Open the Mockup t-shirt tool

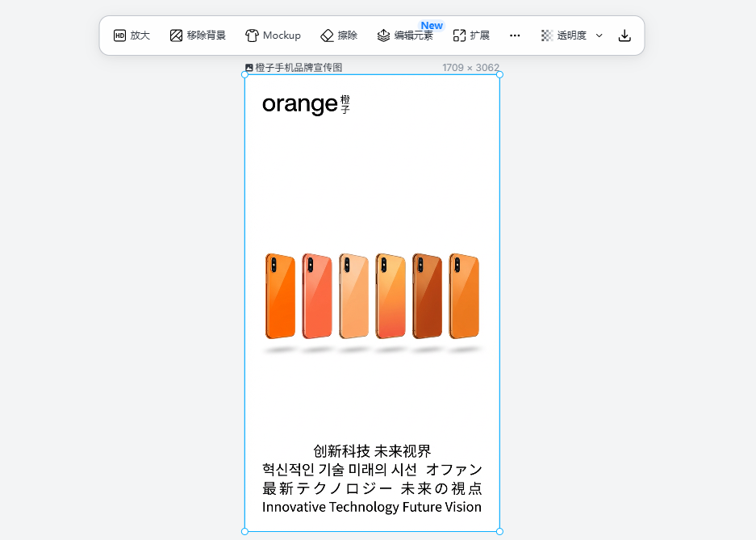(x=273, y=36)
